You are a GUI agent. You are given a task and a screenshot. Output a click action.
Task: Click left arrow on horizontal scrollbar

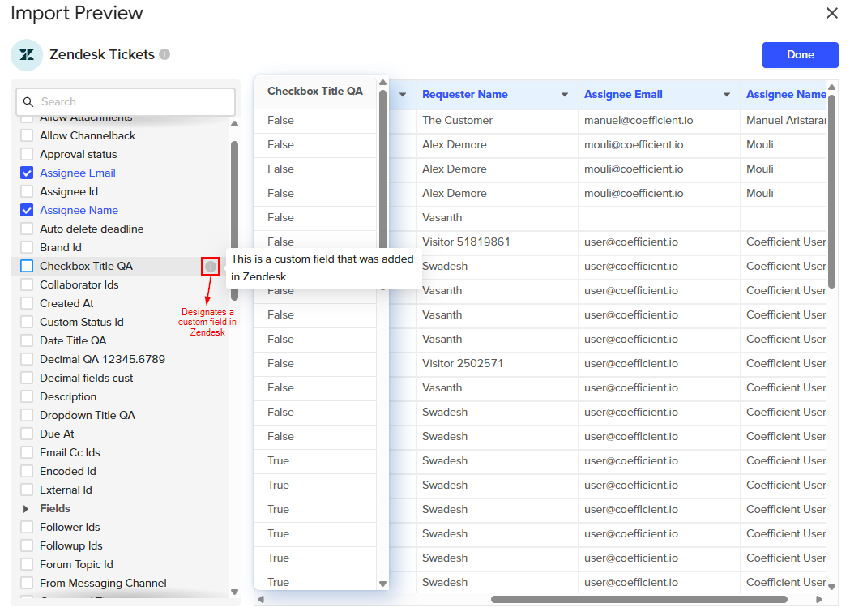261,600
